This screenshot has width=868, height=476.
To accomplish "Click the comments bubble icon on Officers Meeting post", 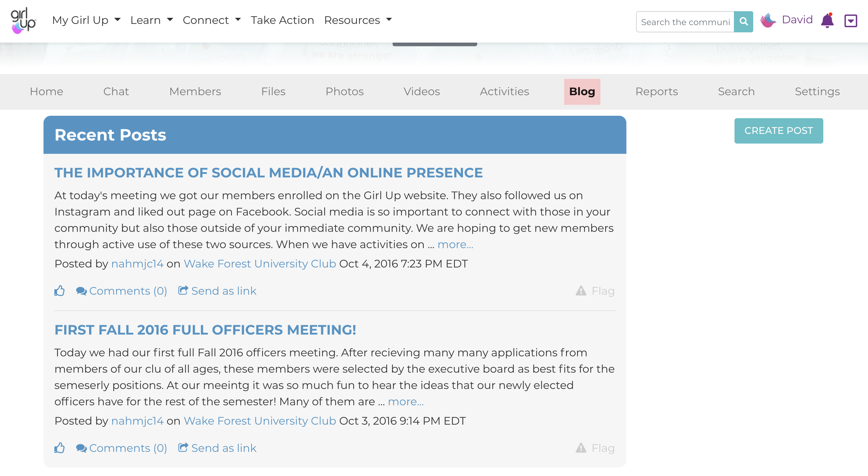I will (x=82, y=448).
